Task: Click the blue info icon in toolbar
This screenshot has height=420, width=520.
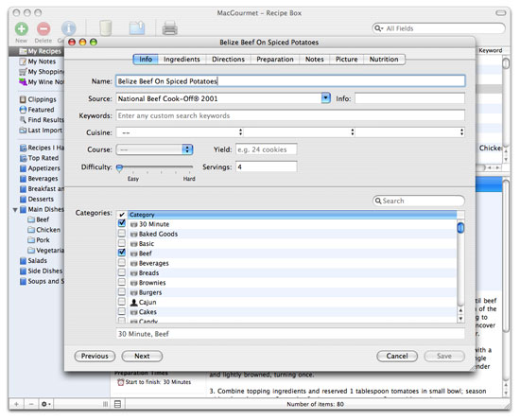Action: [69, 28]
